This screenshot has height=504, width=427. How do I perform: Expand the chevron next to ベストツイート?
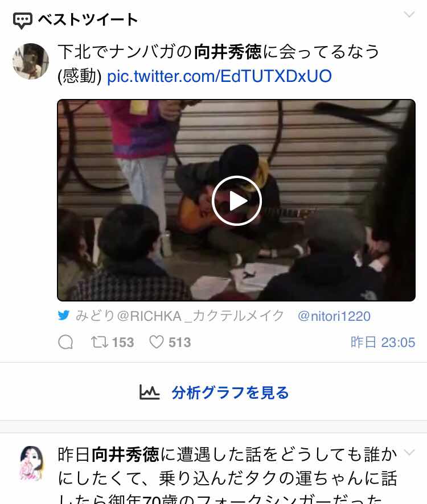[409, 14]
